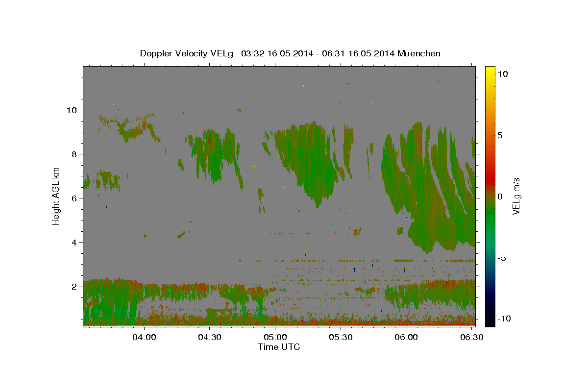588x392 pixels.
Task: Click the colorbar label '5'
Action: [500, 135]
